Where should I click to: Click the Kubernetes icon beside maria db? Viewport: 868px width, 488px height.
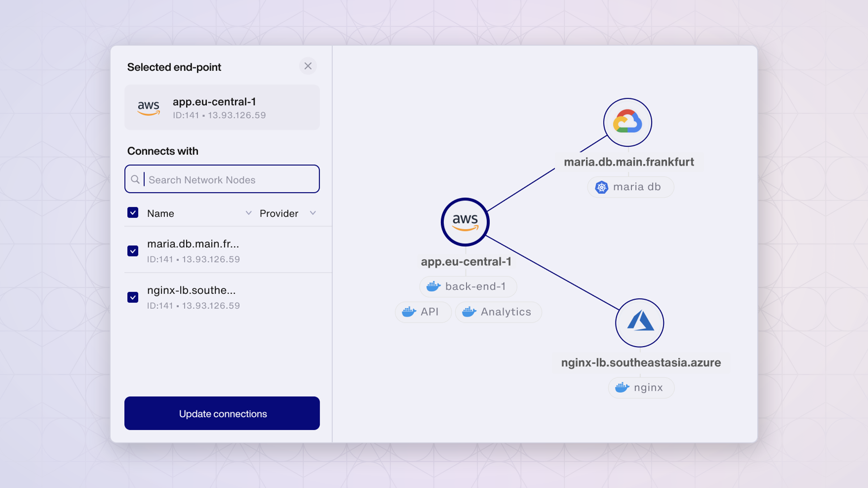click(x=601, y=187)
